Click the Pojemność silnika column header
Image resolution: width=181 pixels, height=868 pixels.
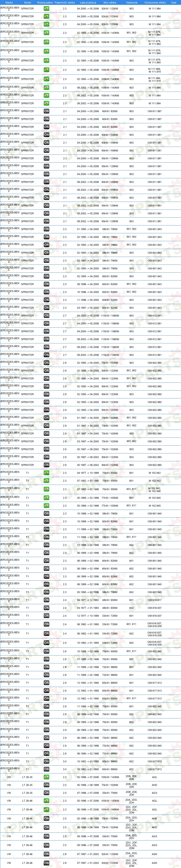click(65, 2)
